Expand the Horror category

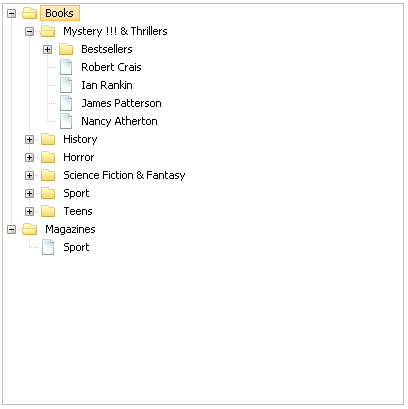click(30, 158)
